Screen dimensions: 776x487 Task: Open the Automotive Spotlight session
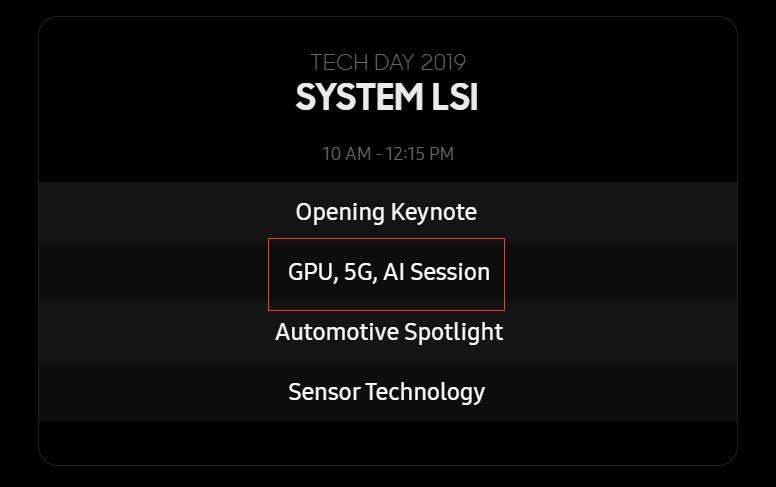(388, 332)
